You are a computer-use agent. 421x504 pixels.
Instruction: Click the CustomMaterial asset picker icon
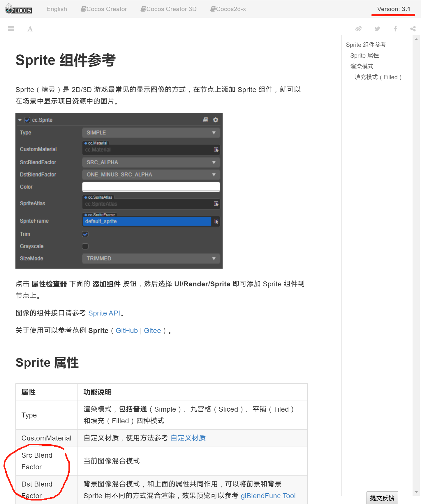(x=216, y=149)
